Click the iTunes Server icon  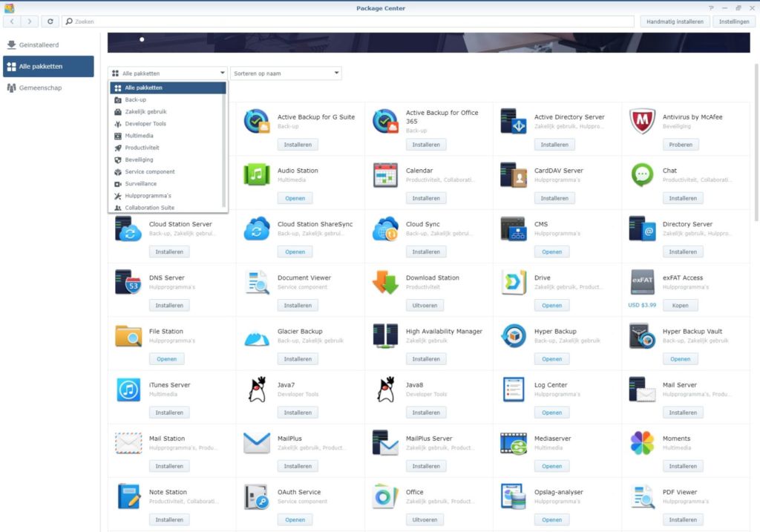(x=128, y=390)
